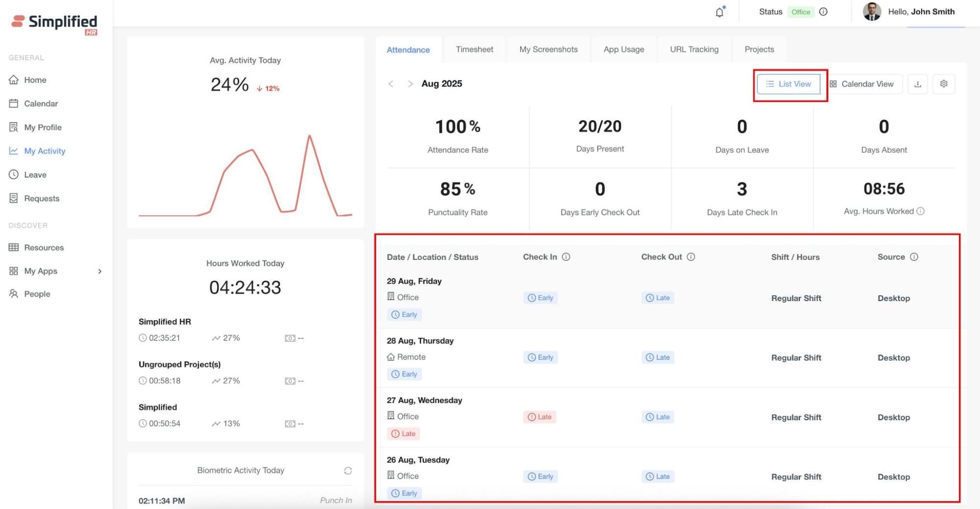980x509 pixels.
Task: Click the download attendance icon
Action: pyautogui.click(x=918, y=84)
